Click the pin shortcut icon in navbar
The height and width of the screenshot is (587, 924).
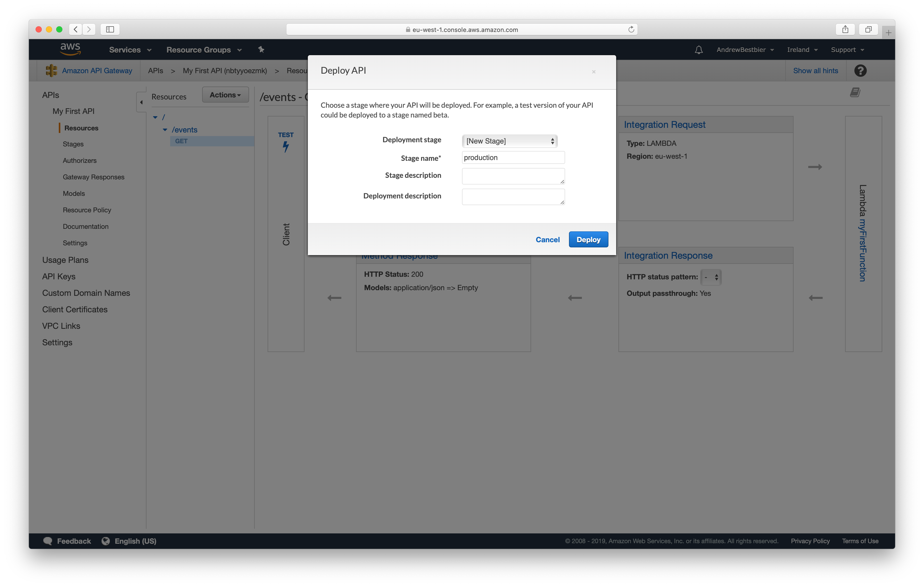(x=261, y=49)
